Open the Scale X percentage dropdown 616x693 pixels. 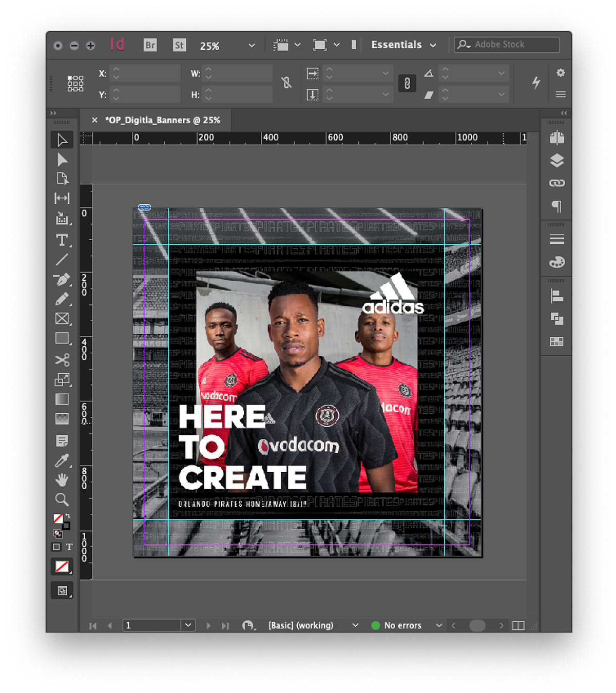pos(386,73)
